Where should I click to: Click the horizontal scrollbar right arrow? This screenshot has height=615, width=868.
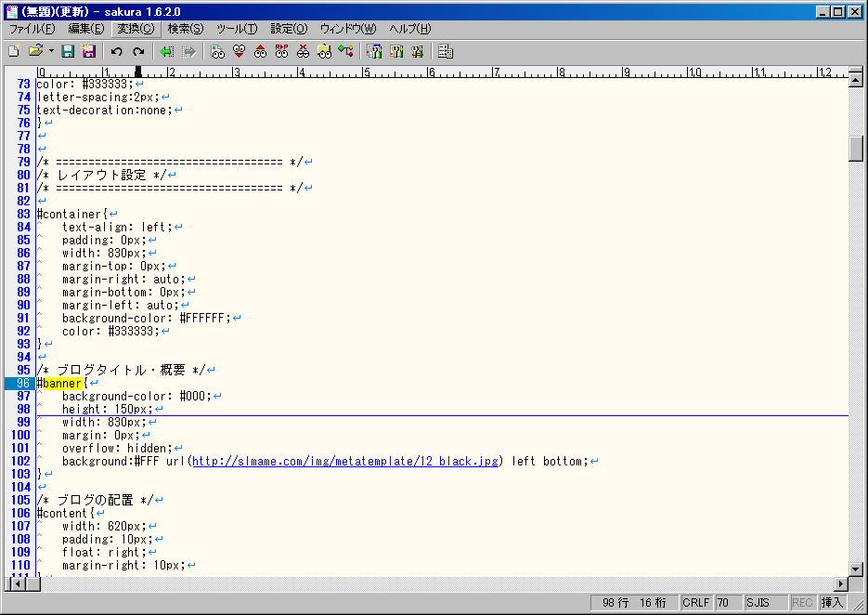(841, 583)
